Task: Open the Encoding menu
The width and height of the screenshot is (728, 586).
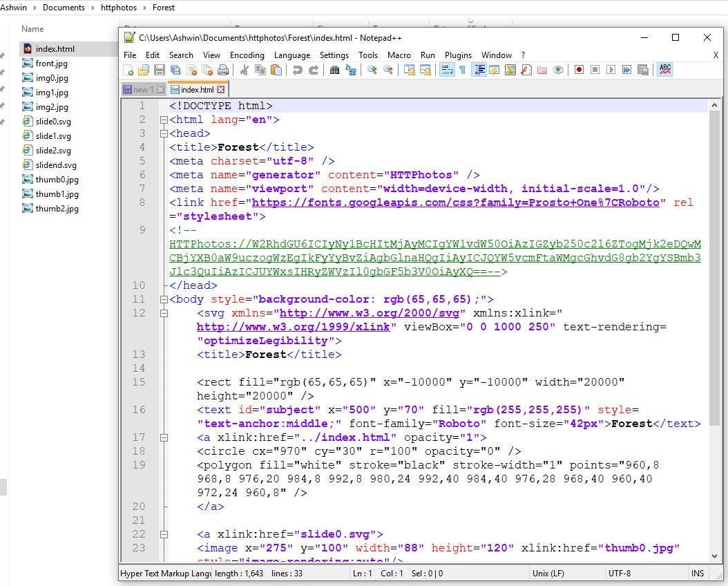Action: pyautogui.click(x=247, y=55)
